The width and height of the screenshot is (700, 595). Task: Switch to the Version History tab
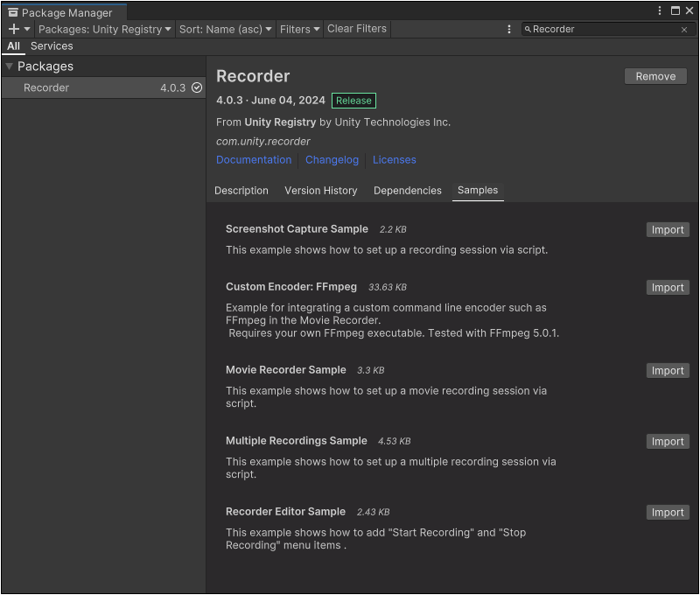pyautogui.click(x=320, y=191)
